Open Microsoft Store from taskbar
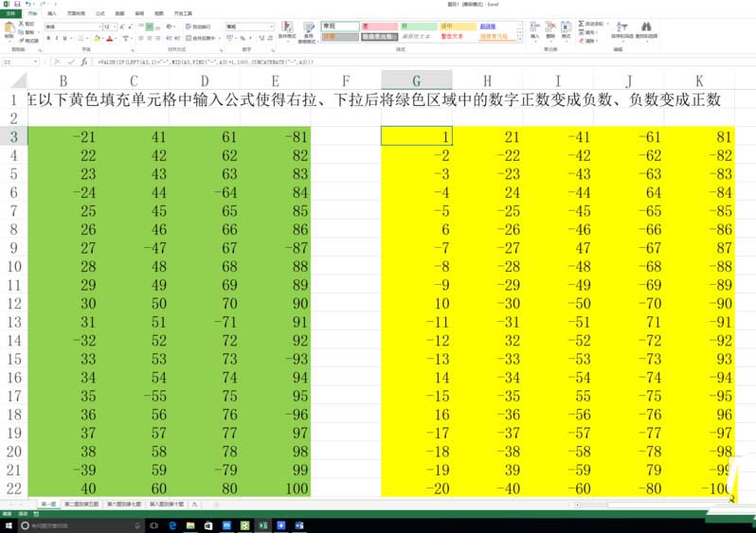 (208, 525)
